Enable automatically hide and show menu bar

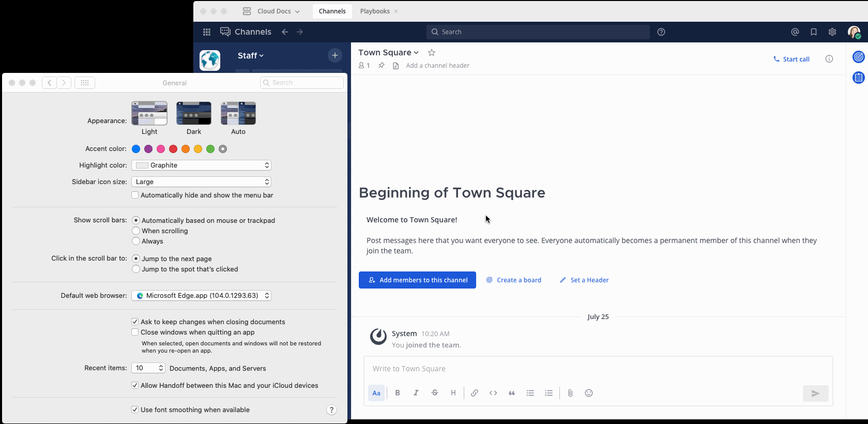[135, 195]
